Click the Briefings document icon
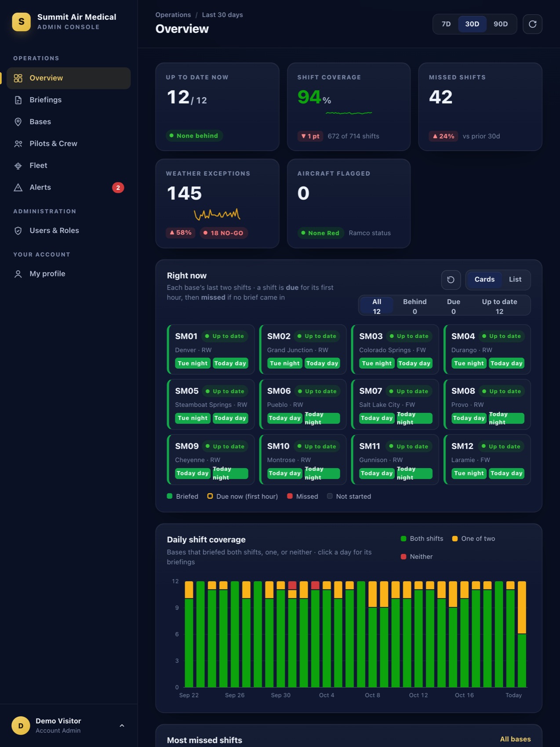Screen dimensions: 560x747 18,100
